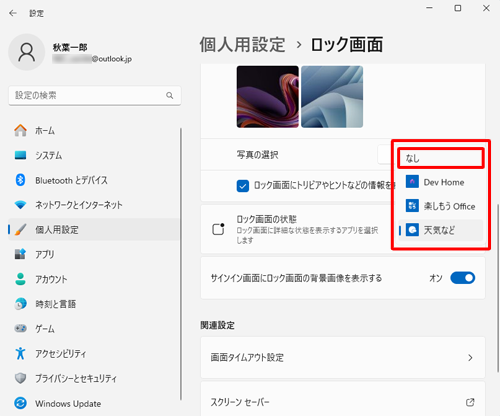Select the dark purple swirl wallpaper thumbnail
Image resolution: width=500 pixels, height=416 pixels.
[268, 97]
